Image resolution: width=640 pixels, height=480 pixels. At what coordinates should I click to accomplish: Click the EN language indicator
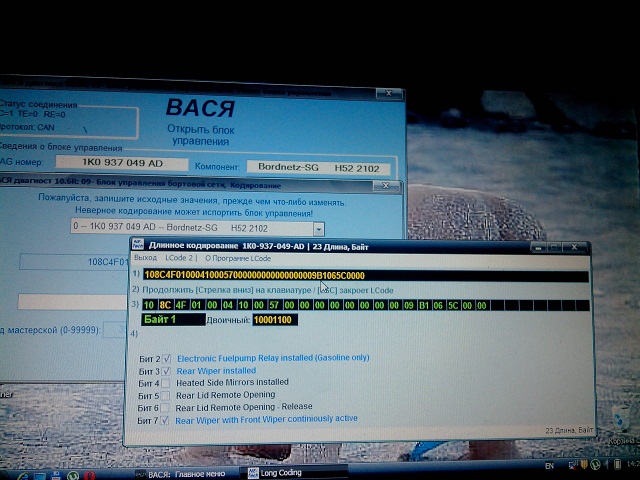pyautogui.click(x=549, y=466)
